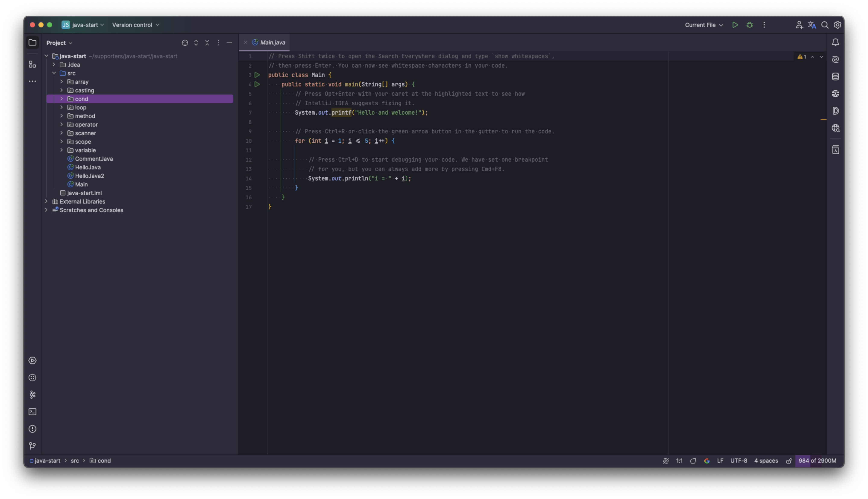This screenshot has height=499, width=868.
Task: Expand the array package
Action: coord(62,82)
